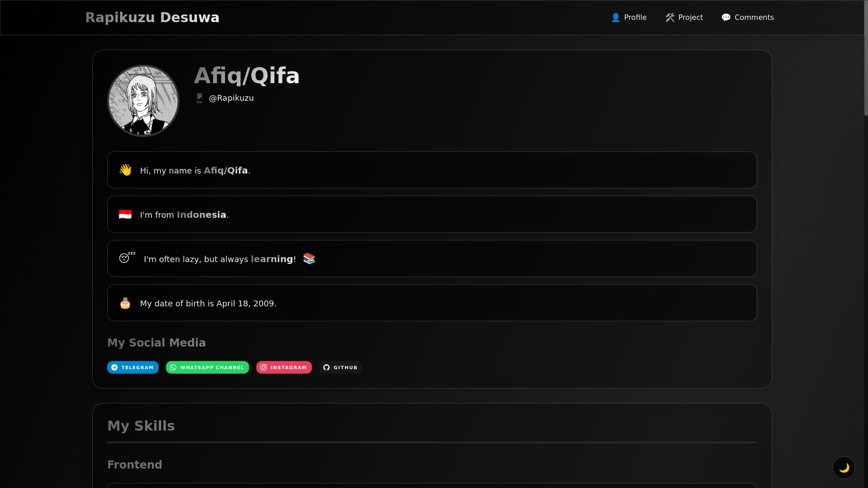Click the Telegram icon in social button

tap(114, 367)
